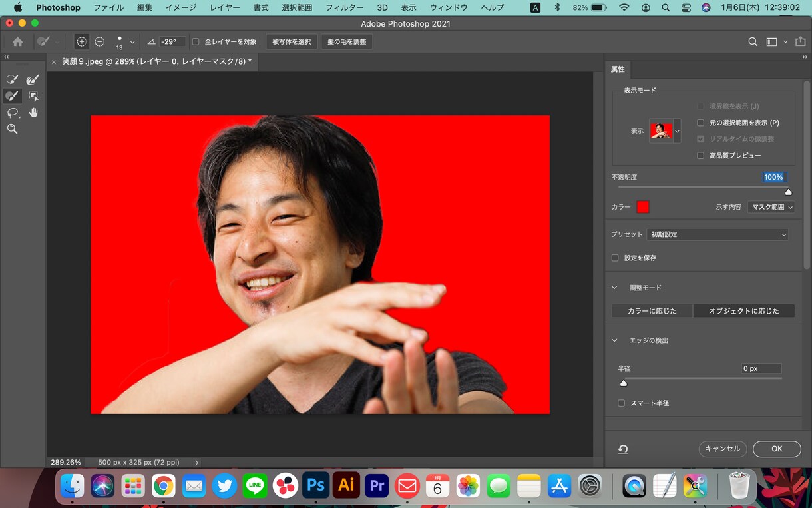Enable 全レイヤーを対象 checkbox
Image resolution: width=812 pixels, height=508 pixels.
pos(196,41)
